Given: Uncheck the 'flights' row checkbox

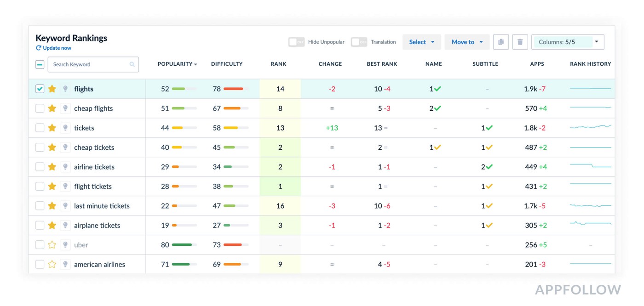Looking at the screenshot, I should 40,89.
